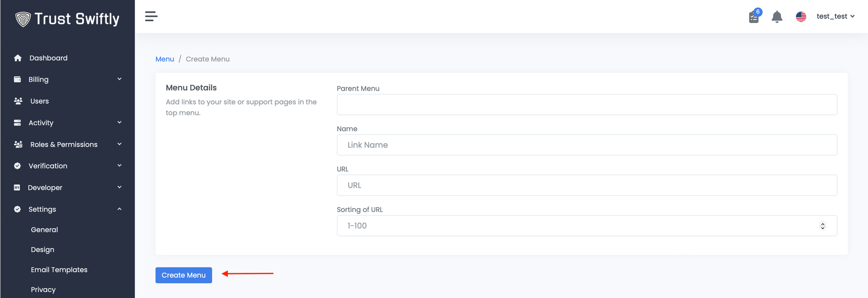Viewport: 868px width, 298px height.
Task: Click into the Parent Menu field
Action: [x=587, y=105]
